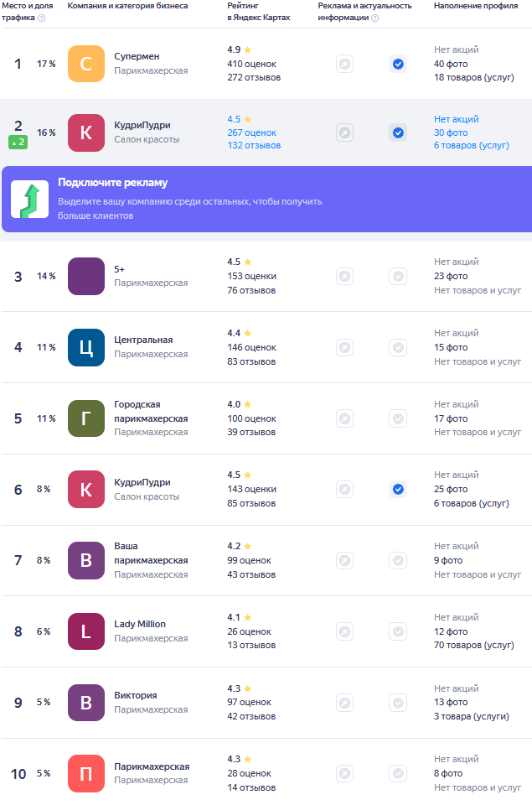Click the advertising icon in КудриПудри row 6

point(344,489)
